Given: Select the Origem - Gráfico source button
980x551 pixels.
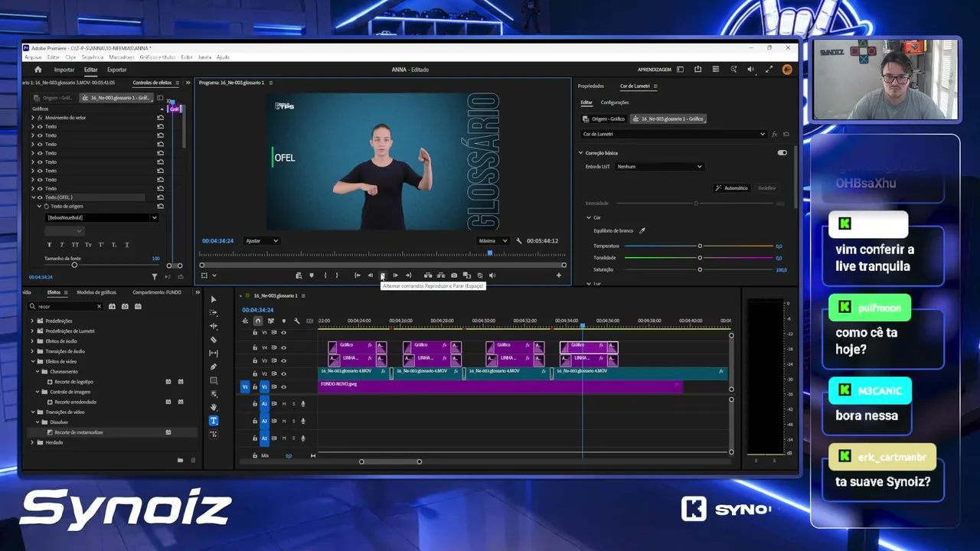Looking at the screenshot, I should click(x=604, y=119).
